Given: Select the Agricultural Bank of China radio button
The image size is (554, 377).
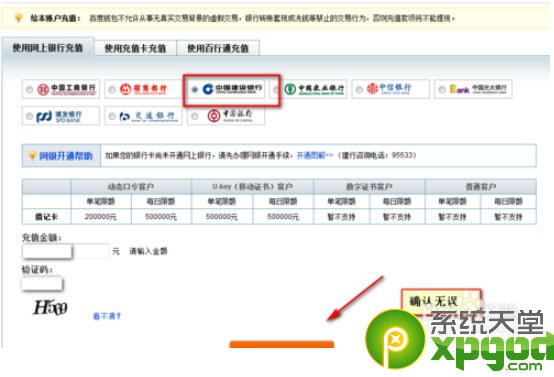Looking at the screenshot, I should click(277, 90).
